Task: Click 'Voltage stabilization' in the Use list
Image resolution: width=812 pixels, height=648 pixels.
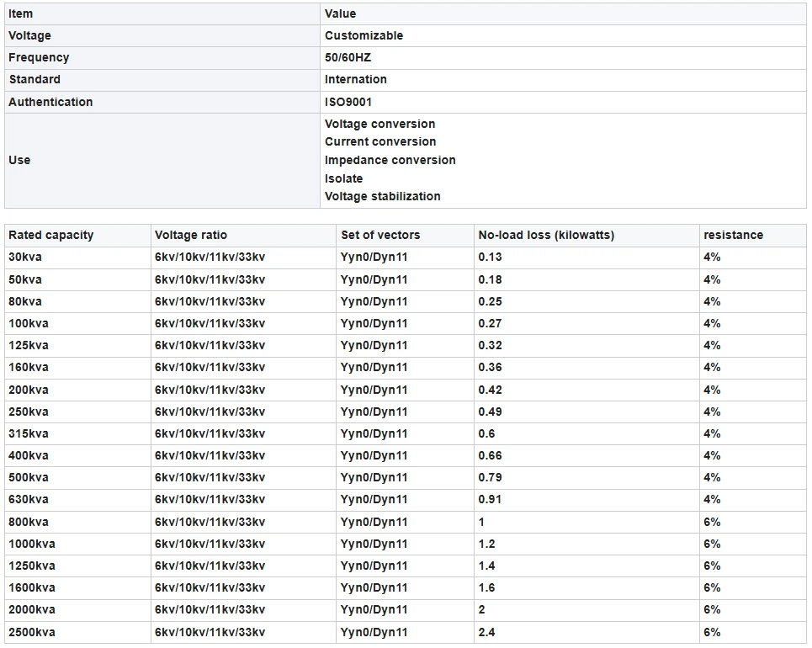Action: 383,197
